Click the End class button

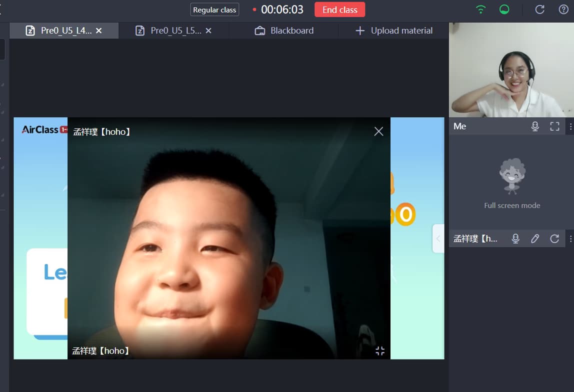(339, 9)
